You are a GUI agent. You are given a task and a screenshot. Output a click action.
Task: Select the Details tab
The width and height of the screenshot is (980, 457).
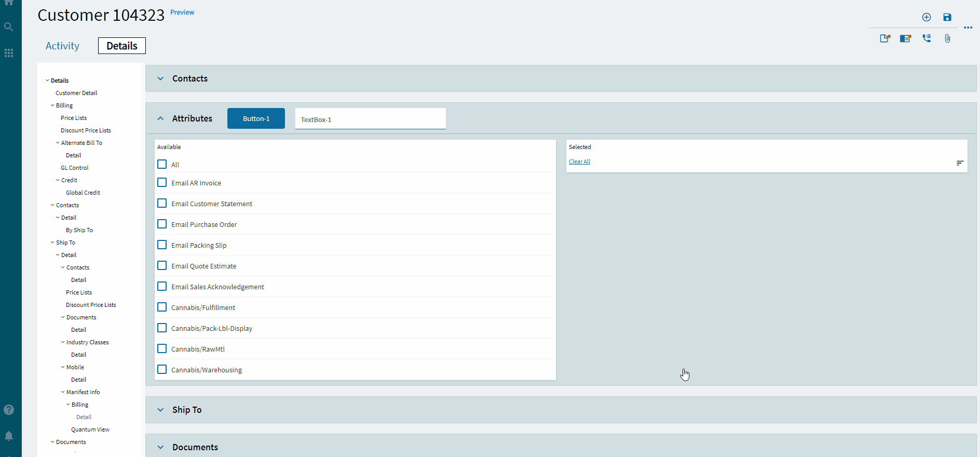pos(122,46)
